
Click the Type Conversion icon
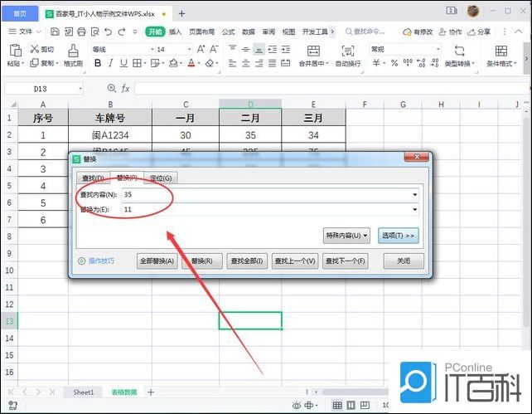pos(459,51)
